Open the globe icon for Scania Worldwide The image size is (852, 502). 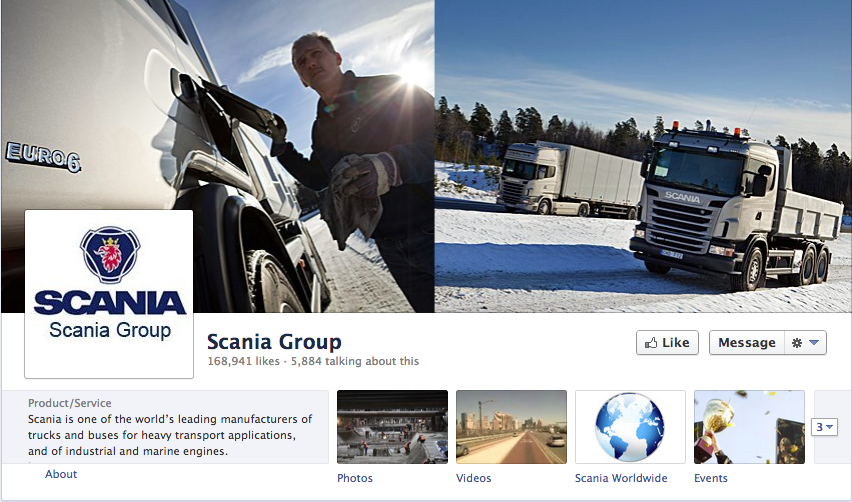click(630, 426)
